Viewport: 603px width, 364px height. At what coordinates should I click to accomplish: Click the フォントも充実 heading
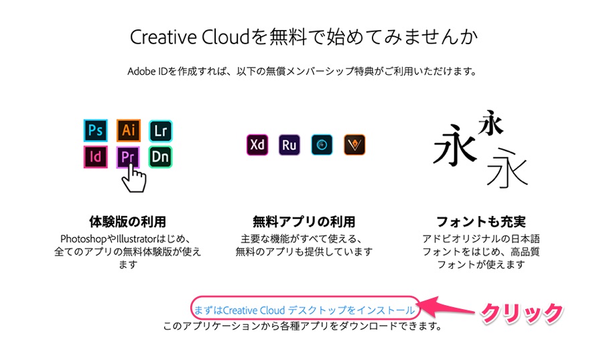480,221
